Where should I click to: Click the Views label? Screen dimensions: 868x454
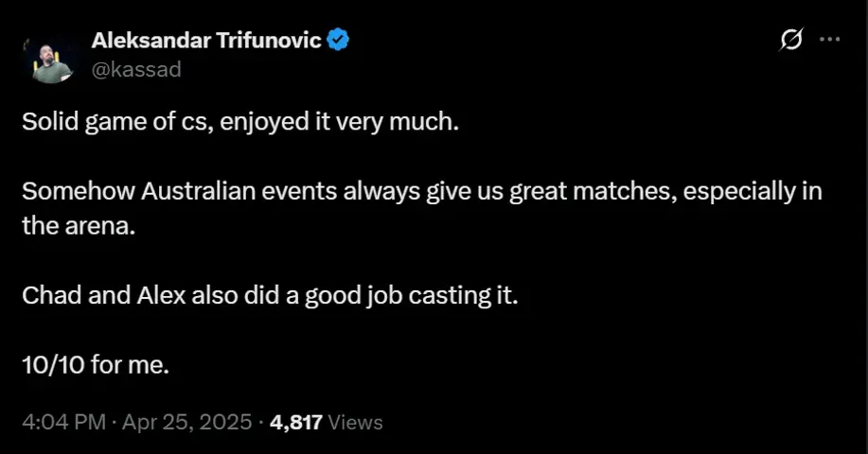(355, 423)
